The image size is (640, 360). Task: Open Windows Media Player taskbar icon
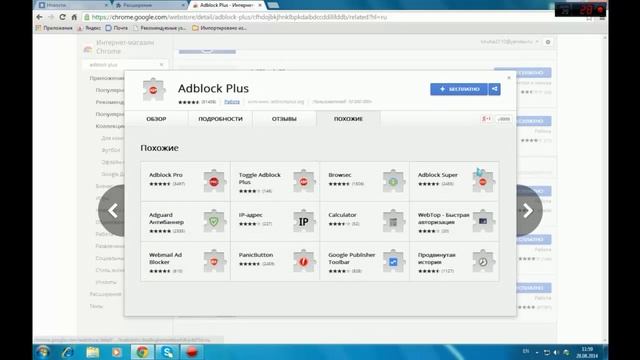coord(117,352)
